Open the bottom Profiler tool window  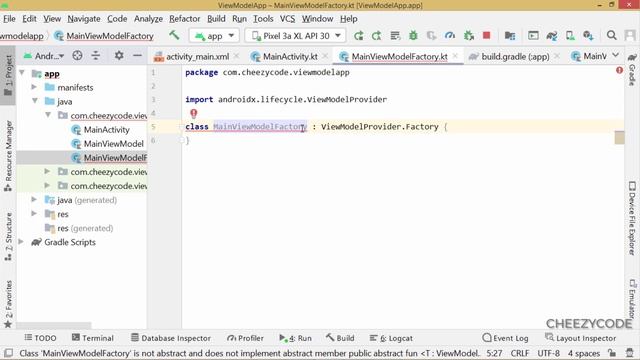pyautogui.click(x=245, y=338)
